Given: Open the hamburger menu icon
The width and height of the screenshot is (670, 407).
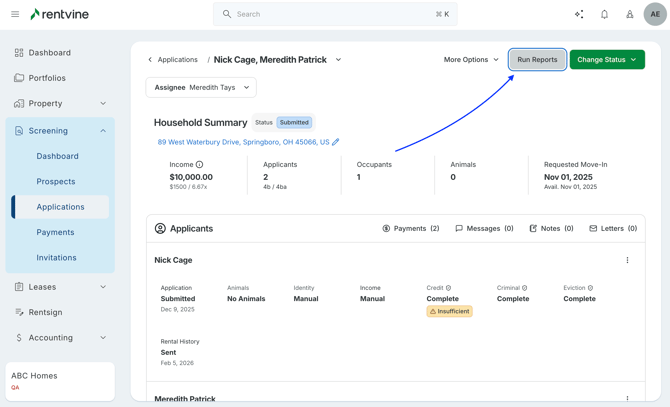Looking at the screenshot, I should tap(15, 14).
